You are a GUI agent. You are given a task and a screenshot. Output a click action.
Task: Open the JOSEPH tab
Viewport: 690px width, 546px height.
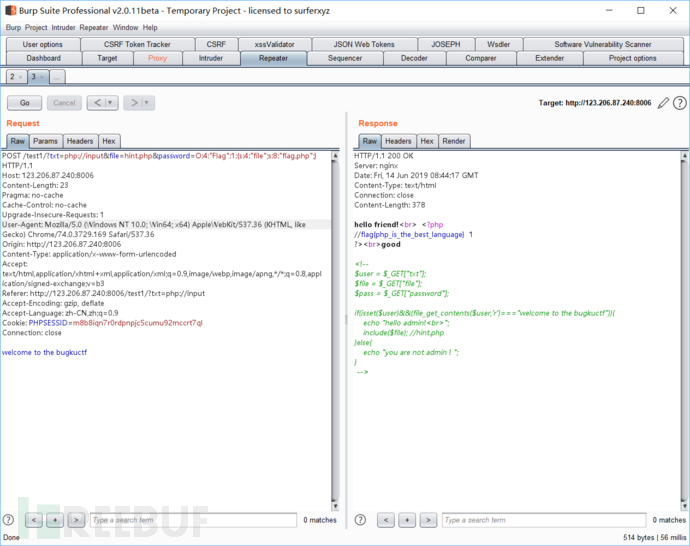(446, 44)
